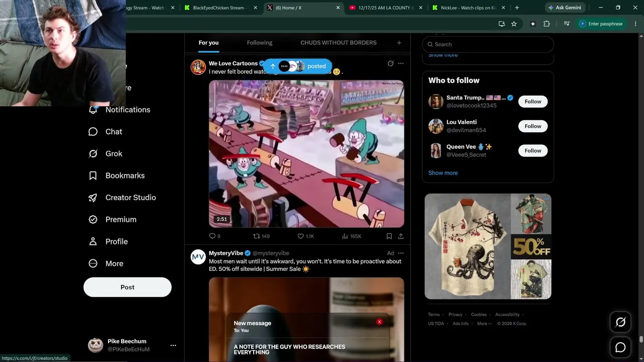
Task: Share the We Love Cartoons post
Action: click(x=401, y=236)
